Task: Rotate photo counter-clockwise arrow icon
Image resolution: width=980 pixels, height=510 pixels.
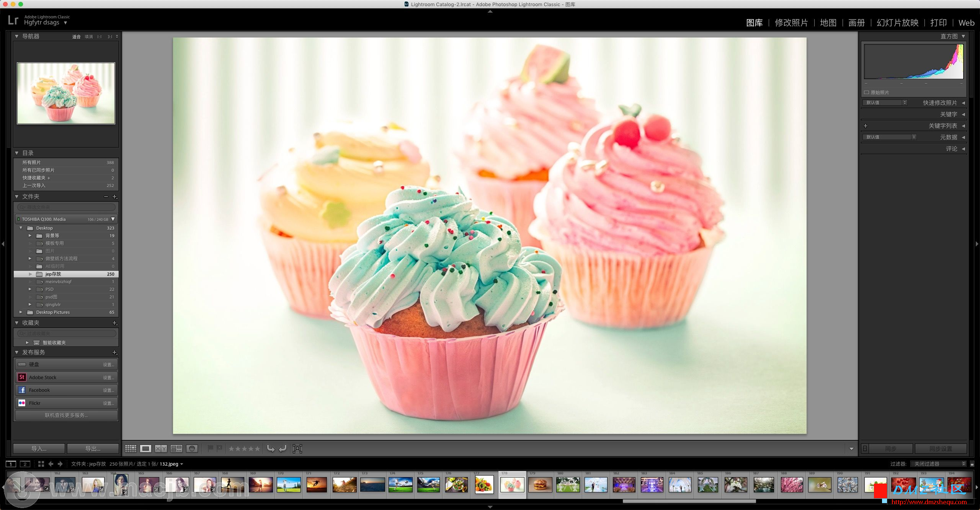Action: (271, 448)
